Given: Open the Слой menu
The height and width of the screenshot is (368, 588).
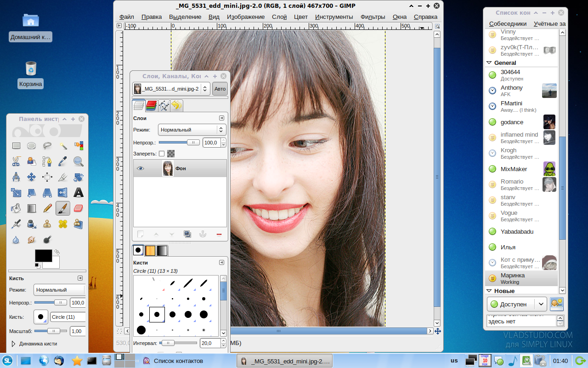Looking at the screenshot, I should pyautogui.click(x=279, y=17).
